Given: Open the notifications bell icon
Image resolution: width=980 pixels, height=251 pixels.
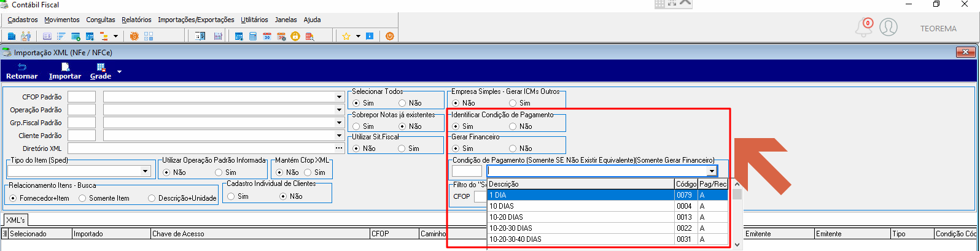Looking at the screenshot, I should click(864, 28).
